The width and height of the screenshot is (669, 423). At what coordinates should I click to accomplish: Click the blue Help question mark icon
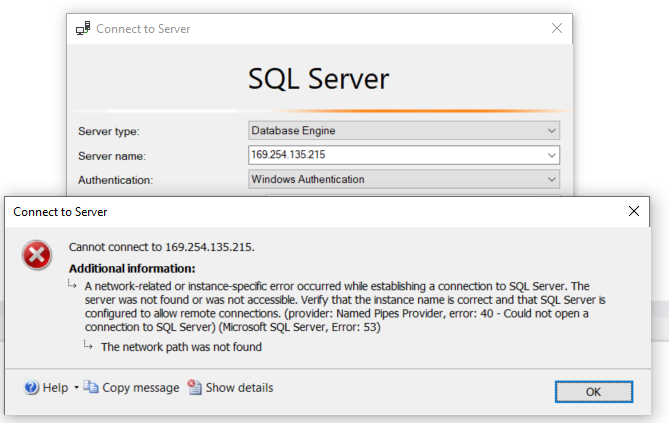(x=31, y=387)
